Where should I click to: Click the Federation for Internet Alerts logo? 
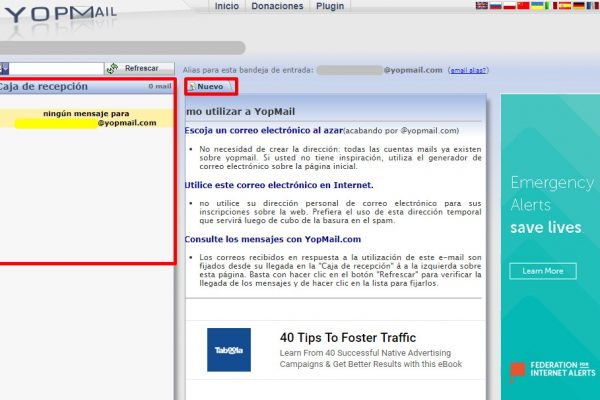click(553, 370)
